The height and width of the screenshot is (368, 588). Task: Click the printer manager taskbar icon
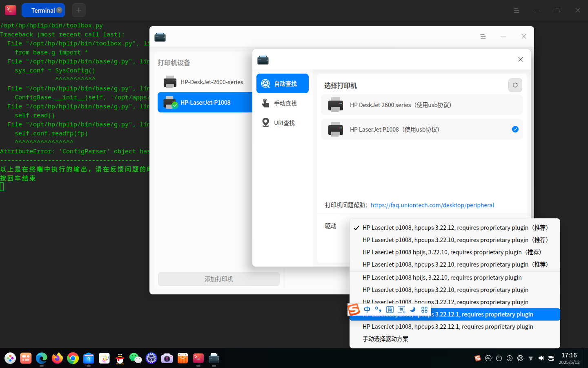[214, 359]
